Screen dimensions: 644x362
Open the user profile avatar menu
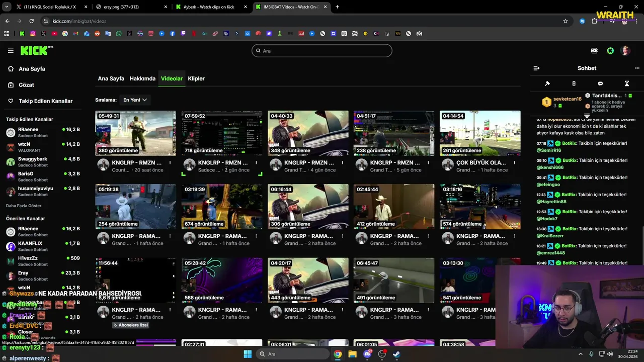pyautogui.click(x=625, y=51)
